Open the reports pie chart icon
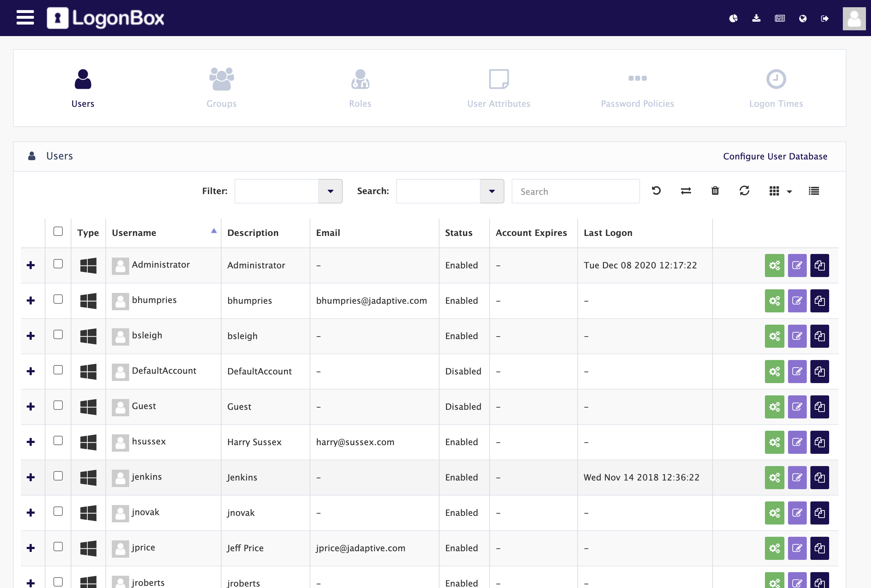This screenshot has height=588, width=871. 734,18
